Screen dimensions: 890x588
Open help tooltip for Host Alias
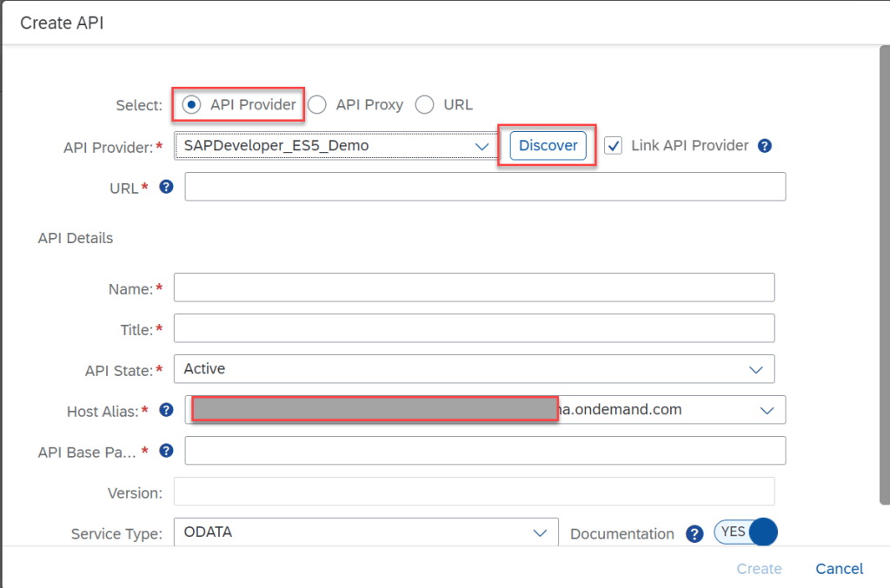(x=166, y=410)
